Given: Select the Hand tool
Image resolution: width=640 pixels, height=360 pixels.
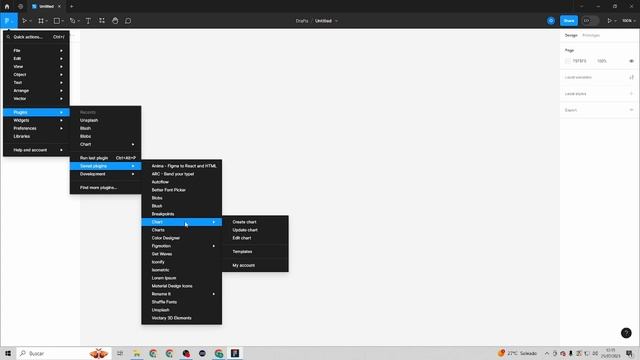Looking at the screenshot, I should (x=115, y=20).
